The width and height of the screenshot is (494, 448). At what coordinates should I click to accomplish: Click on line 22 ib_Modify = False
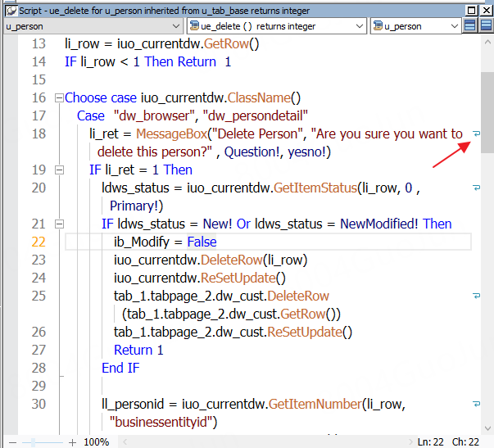pos(165,242)
